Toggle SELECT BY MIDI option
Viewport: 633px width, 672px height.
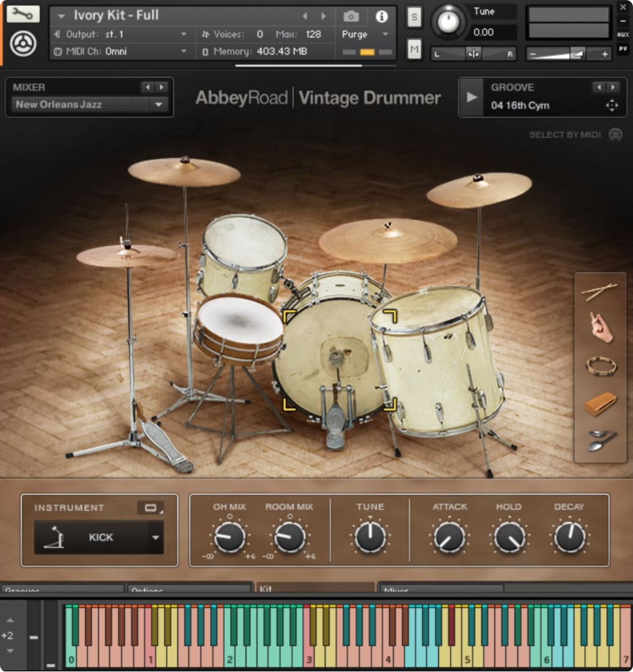(565, 135)
